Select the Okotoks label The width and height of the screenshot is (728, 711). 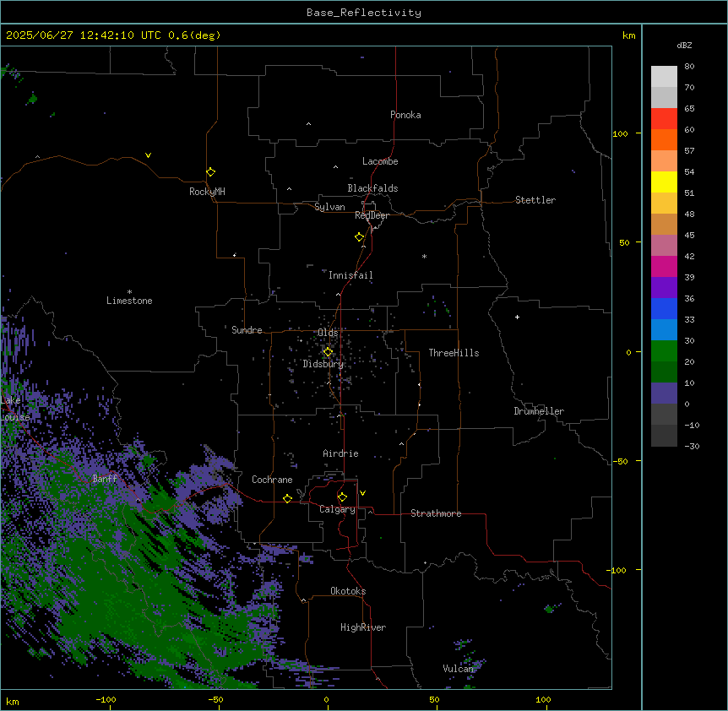pos(348,591)
